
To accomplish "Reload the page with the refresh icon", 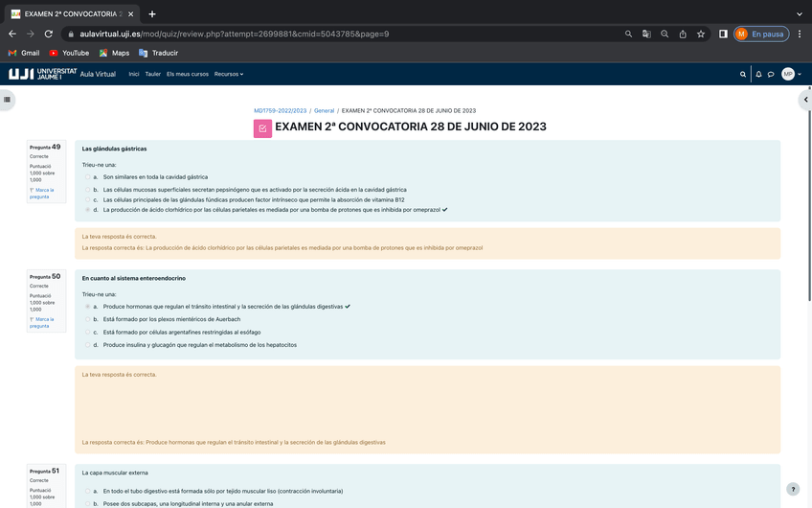I will (49, 34).
